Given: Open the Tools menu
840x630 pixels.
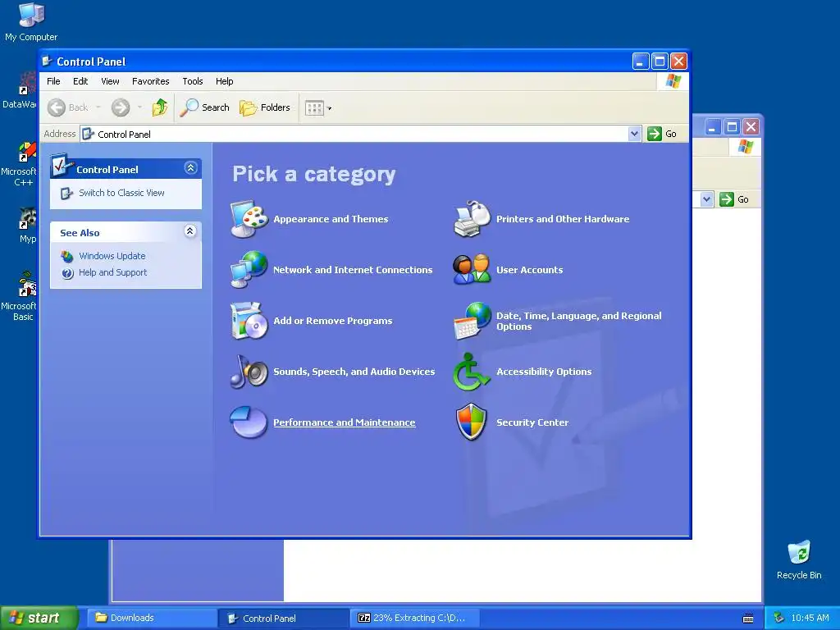Looking at the screenshot, I should pos(192,81).
